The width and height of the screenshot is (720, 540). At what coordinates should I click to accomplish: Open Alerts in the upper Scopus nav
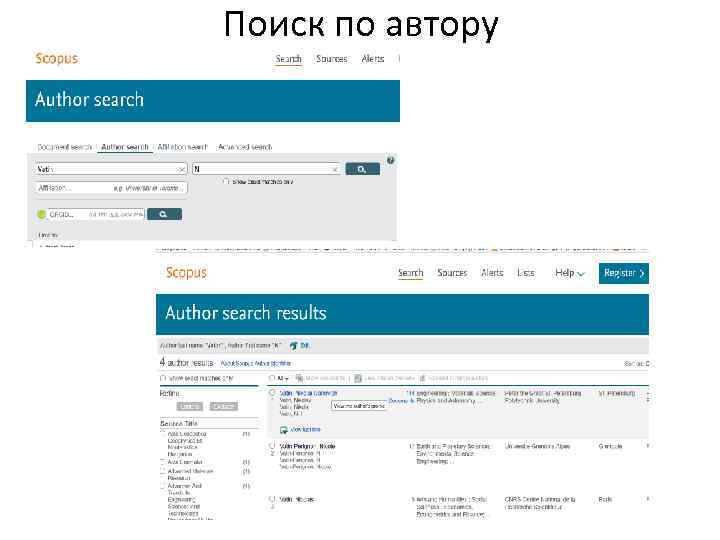coord(372,59)
